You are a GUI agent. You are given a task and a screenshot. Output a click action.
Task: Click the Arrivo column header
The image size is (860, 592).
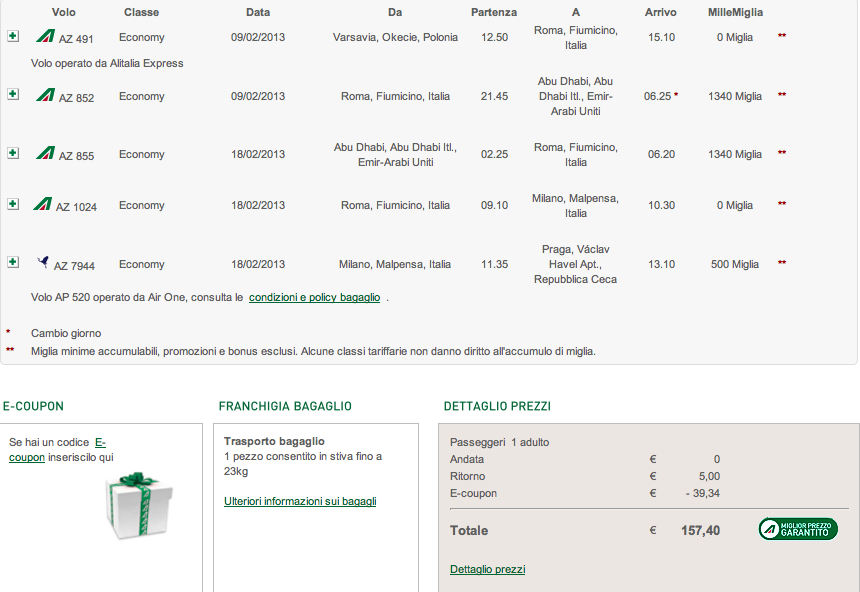click(x=660, y=12)
